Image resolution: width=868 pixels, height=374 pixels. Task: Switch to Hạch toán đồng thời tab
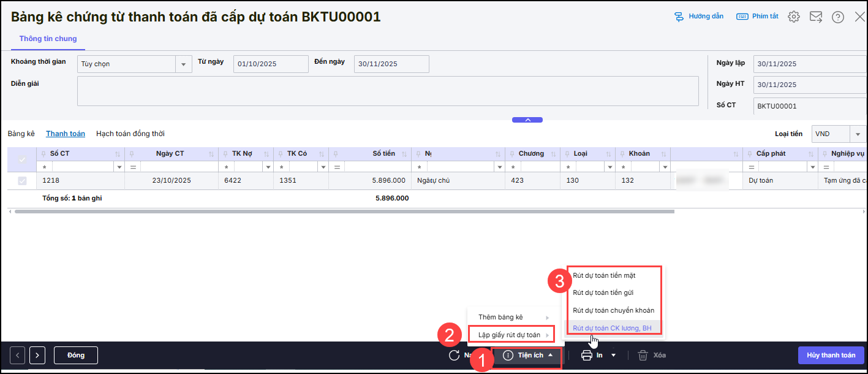[130, 134]
